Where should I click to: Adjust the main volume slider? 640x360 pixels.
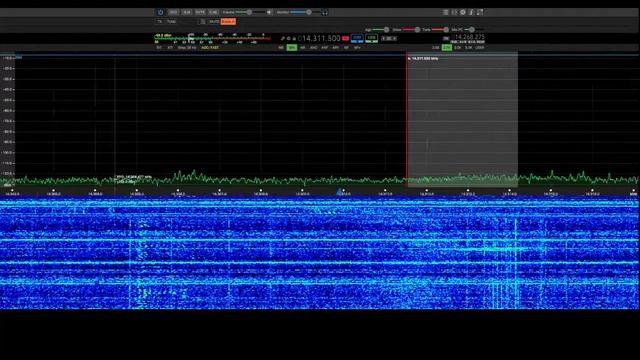point(251,12)
